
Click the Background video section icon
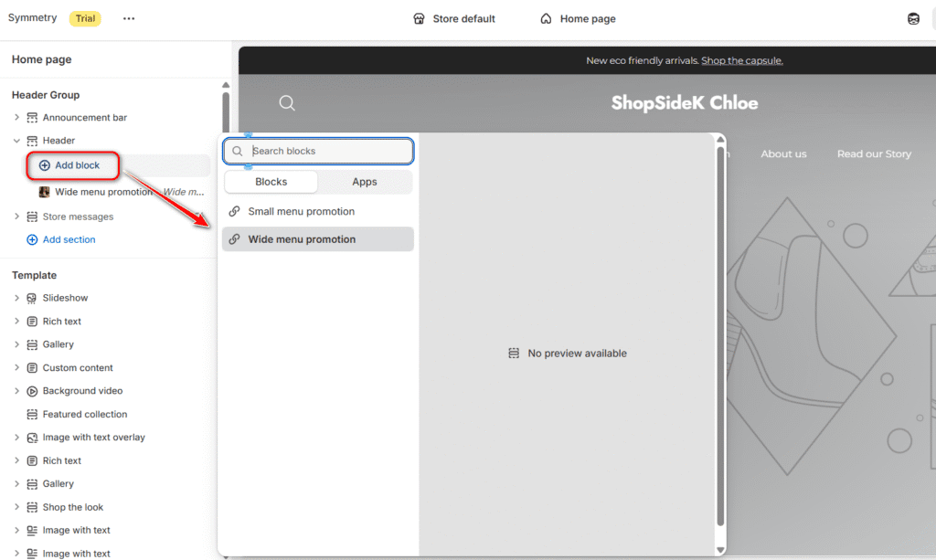(x=32, y=391)
